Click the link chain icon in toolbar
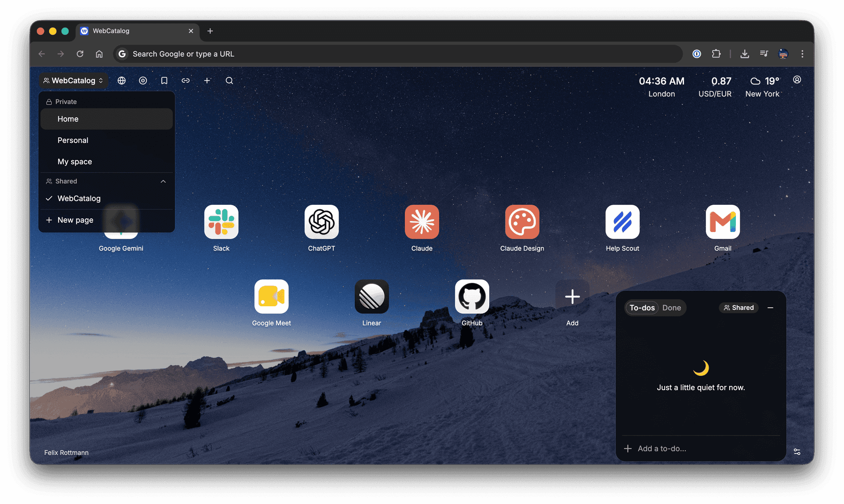 click(186, 80)
